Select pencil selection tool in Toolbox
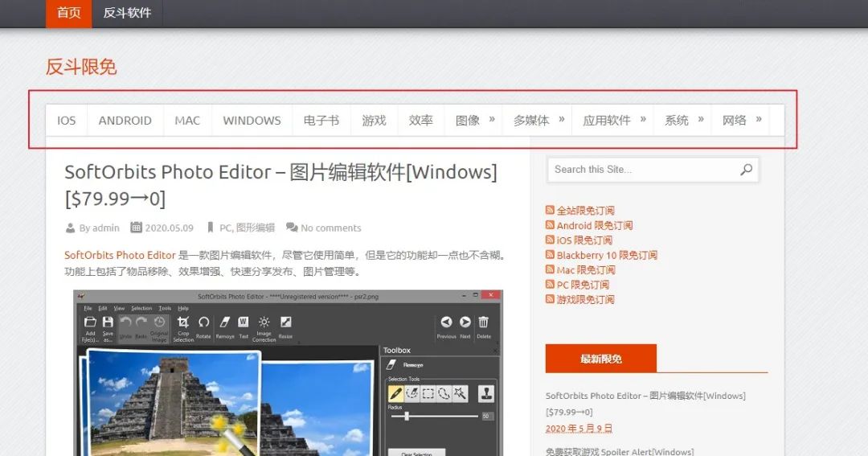This screenshot has height=456, width=868. (x=395, y=393)
